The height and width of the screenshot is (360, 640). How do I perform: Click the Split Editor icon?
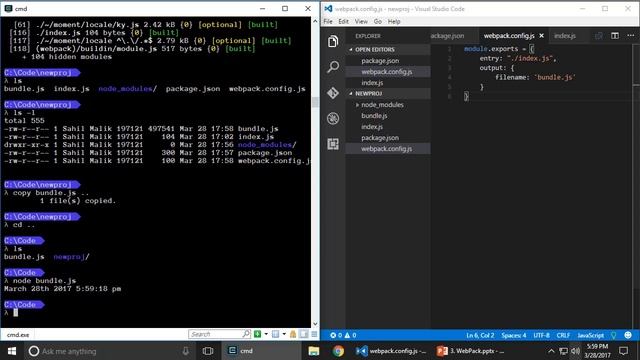tap(615, 36)
